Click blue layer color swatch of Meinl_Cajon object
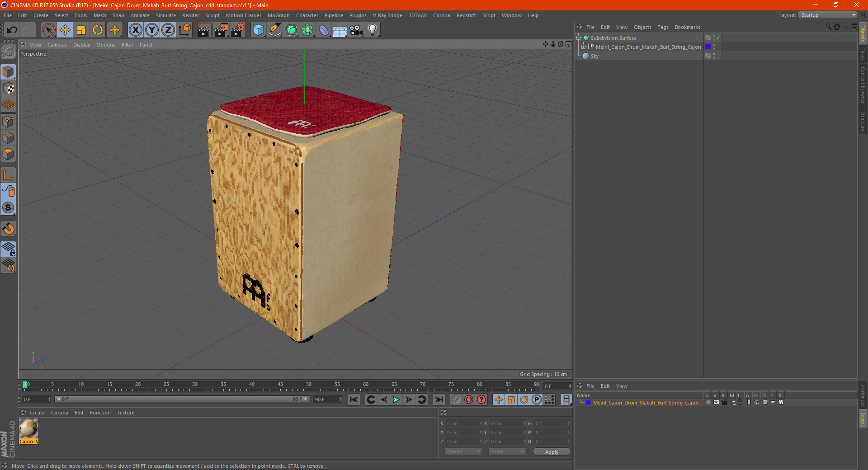868x470 pixels. (x=708, y=47)
